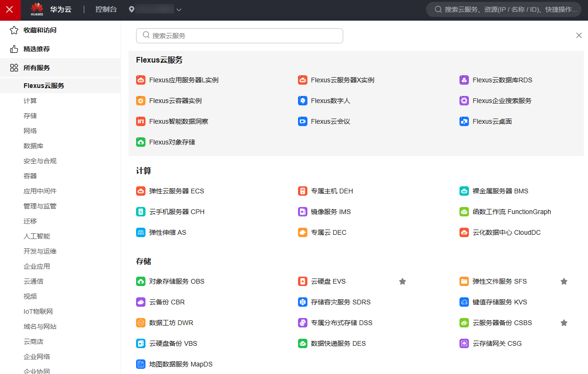Click the Flexus对象存储 icon
Image resolution: width=588 pixels, height=374 pixels.
click(x=141, y=142)
